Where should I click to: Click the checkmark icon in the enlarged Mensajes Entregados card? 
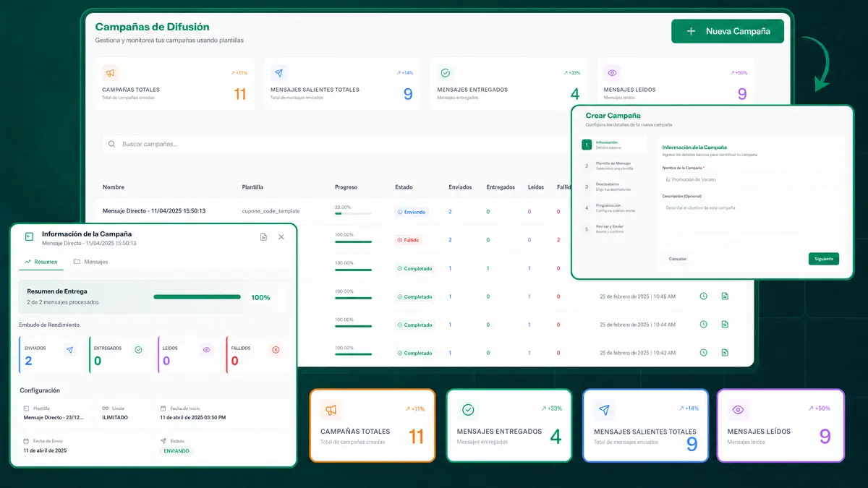468,410
